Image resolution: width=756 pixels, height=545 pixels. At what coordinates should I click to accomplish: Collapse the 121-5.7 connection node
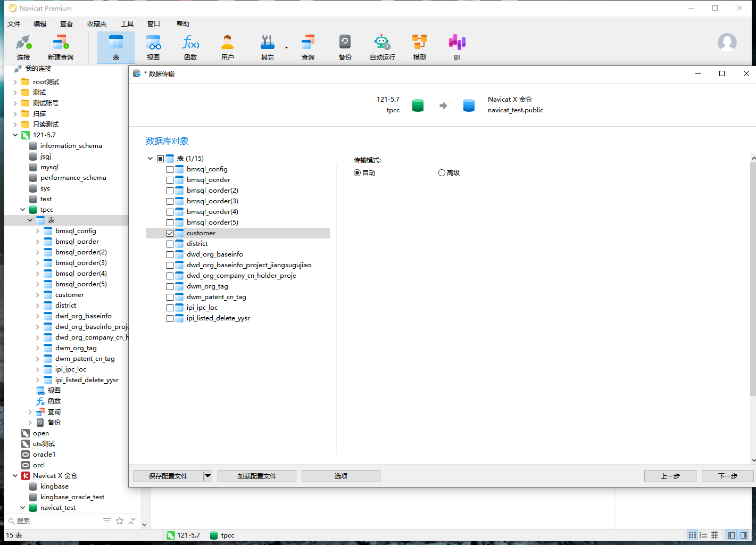(15, 135)
